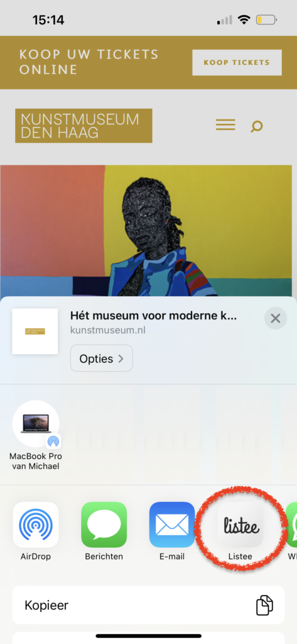Tap the Hét museum voor moderne k... title

click(154, 316)
